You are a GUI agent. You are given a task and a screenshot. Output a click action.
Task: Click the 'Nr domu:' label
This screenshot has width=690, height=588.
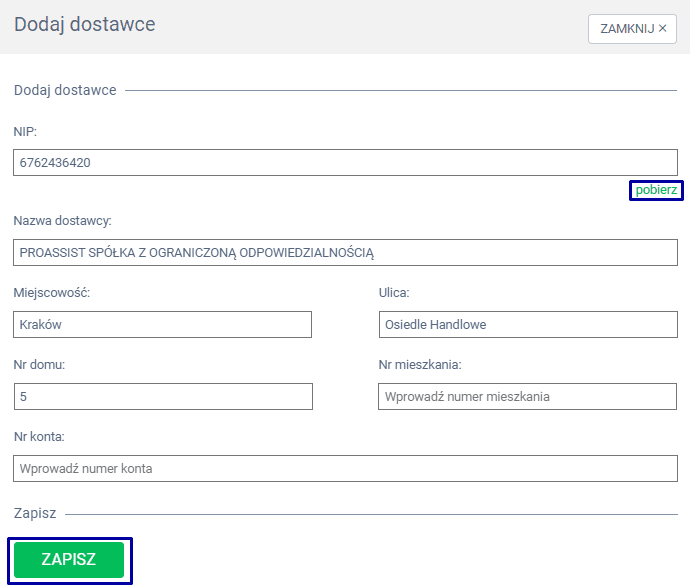pyautogui.click(x=40, y=365)
